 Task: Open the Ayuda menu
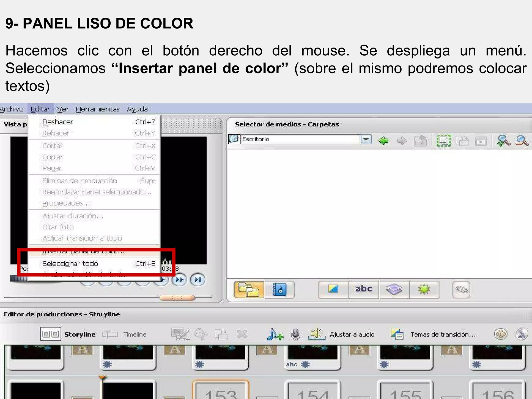(x=137, y=109)
